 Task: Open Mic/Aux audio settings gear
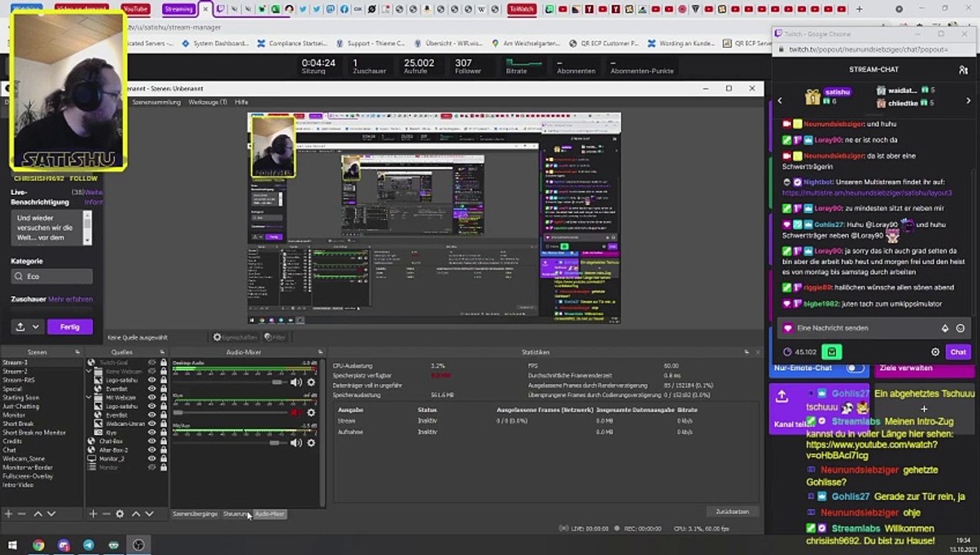[310, 443]
